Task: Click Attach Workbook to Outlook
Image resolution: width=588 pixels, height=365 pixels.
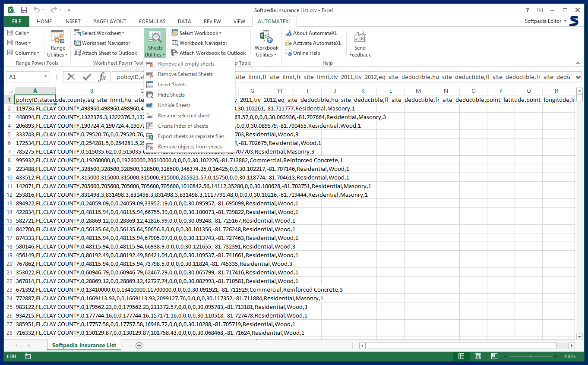Action: coord(209,53)
